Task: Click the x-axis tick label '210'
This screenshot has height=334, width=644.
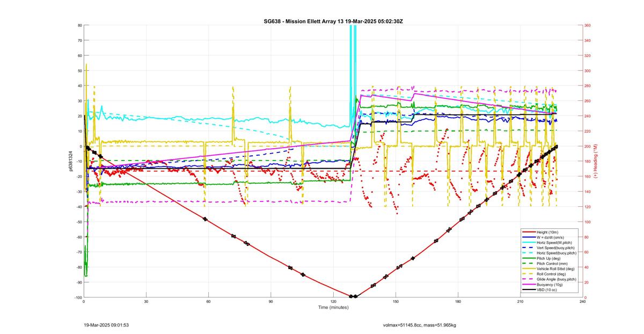Action: [520, 302]
